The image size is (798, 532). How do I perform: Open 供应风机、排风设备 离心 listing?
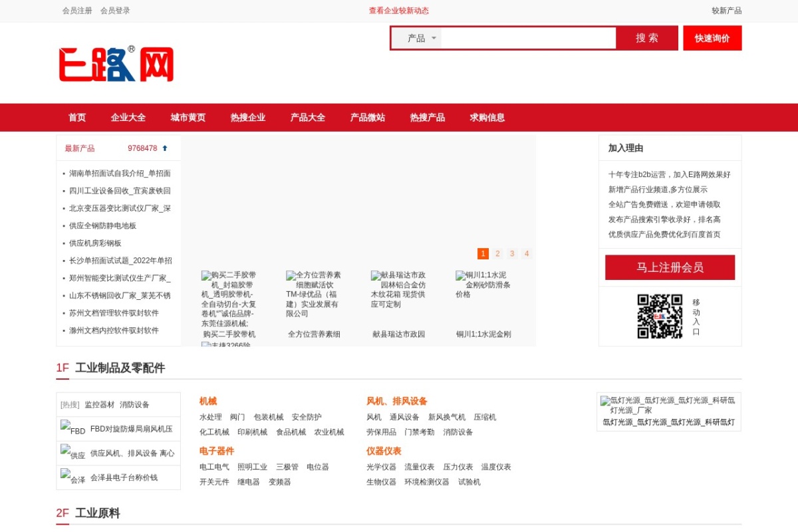[x=132, y=454]
